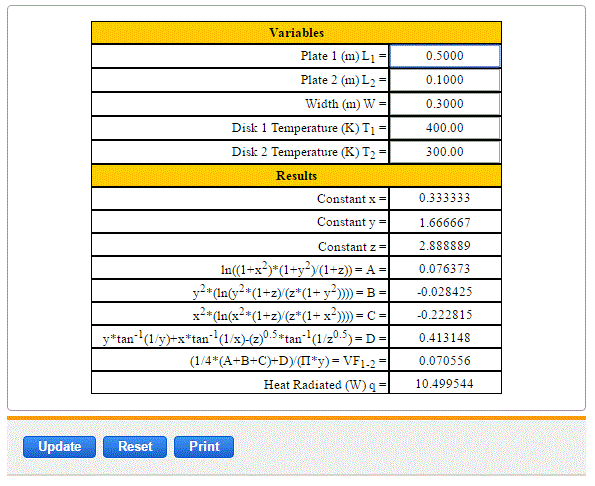Click the Results section header

click(x=296, y=176)
